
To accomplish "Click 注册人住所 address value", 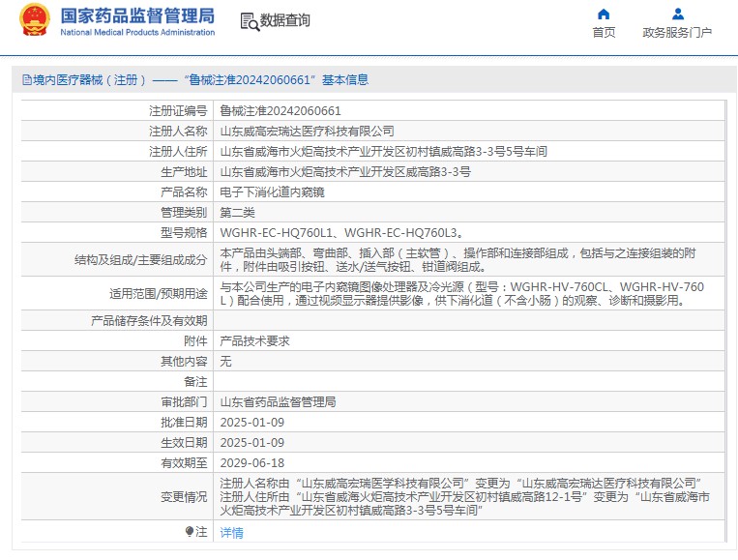I will pos(384,152).
